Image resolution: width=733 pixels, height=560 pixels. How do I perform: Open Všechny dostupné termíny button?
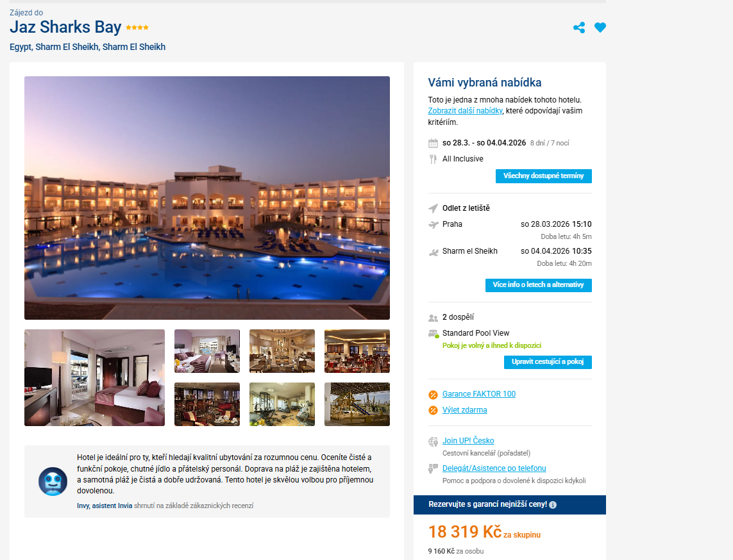click(x=544, y=176)
